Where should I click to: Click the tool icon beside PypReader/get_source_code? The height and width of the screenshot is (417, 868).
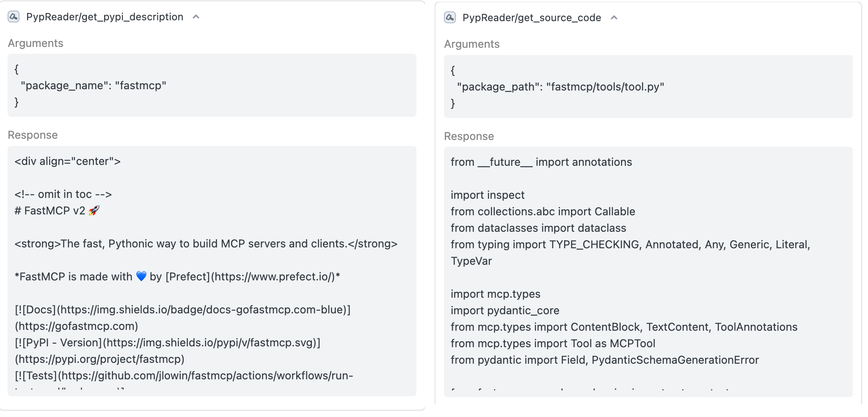pos(450,18)
